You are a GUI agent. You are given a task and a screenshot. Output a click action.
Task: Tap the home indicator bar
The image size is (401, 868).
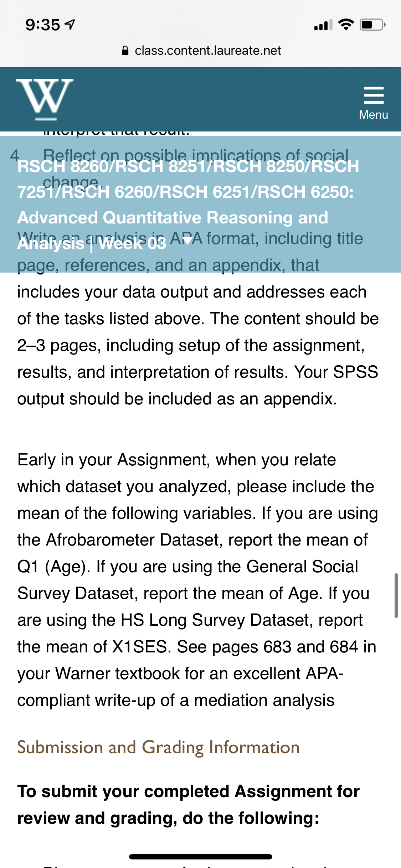(201, 857)
